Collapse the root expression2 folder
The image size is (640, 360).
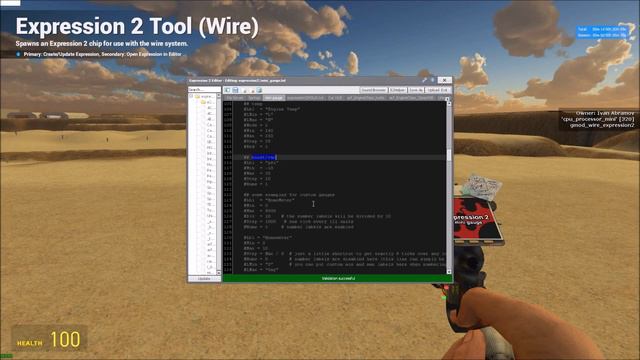pyautogui.click(x=191, y=96)
